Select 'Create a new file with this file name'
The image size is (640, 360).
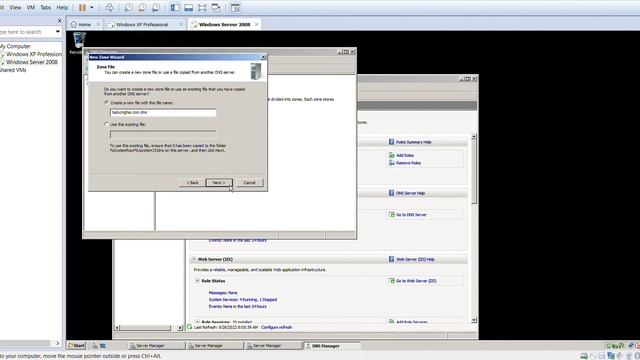pyautogui.click(x=107, y=102)
